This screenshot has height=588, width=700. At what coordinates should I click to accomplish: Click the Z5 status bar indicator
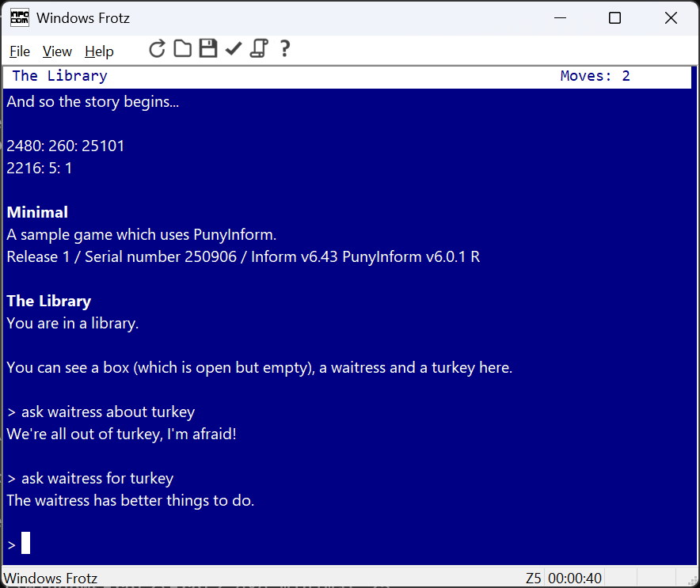point(533,579)
